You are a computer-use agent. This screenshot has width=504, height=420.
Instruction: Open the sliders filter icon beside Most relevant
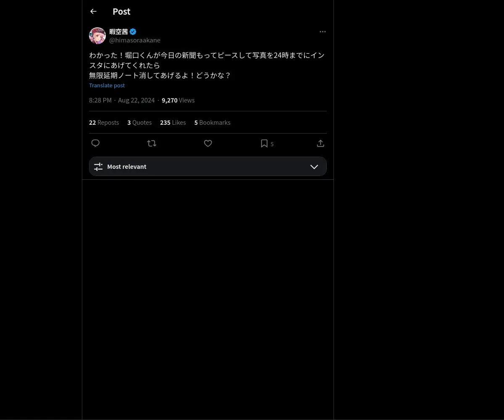[x=98, y=167]
